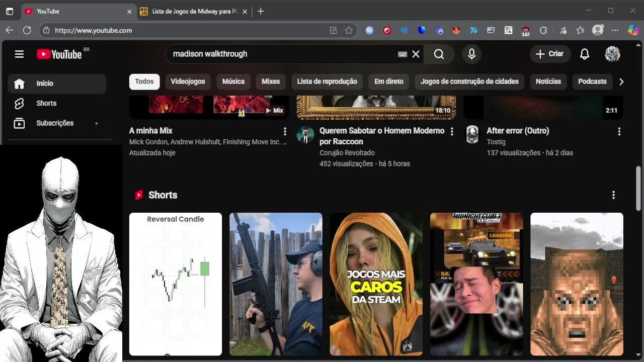Viewport: 644px width, 362px height.
Task: Select the Lista de reprodução chip
Action: (327, 81)
